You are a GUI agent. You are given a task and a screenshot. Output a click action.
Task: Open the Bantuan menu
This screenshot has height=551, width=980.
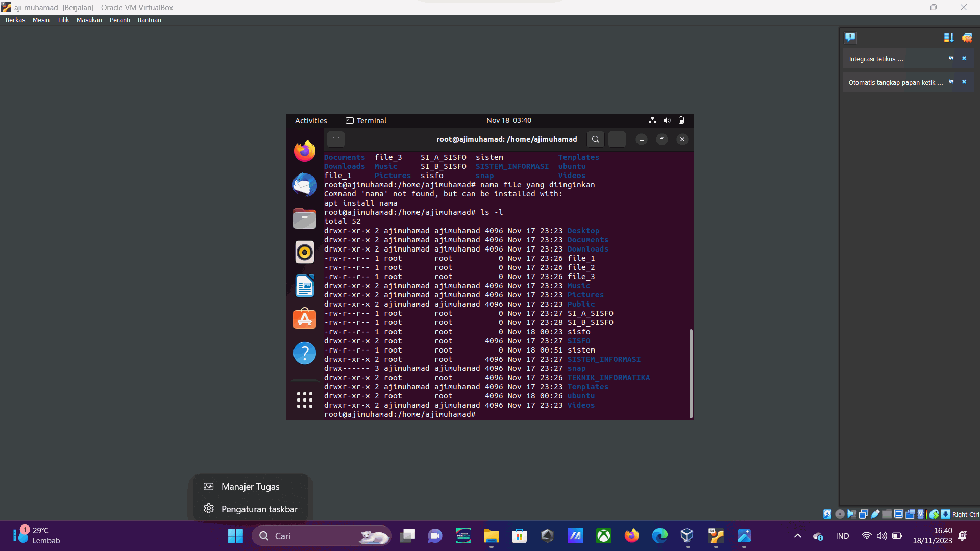(150, 20)
